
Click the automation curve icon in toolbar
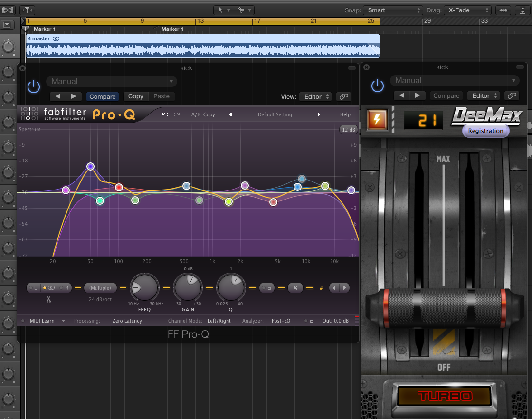pos(8,10)
